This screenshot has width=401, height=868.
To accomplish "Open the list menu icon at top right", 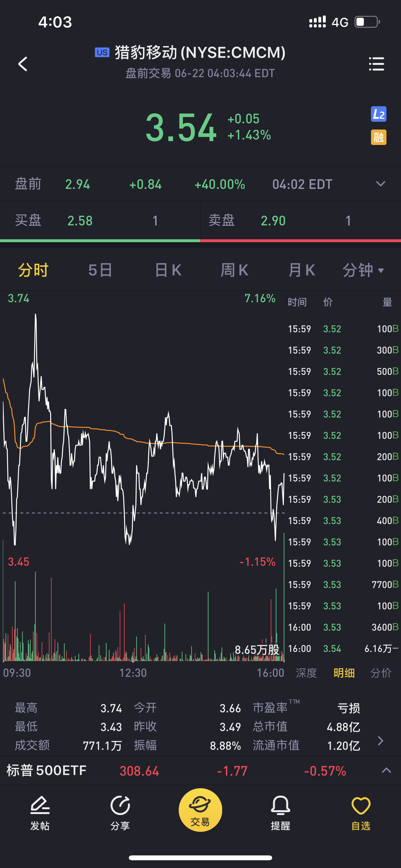I will [x=376, y=64].
